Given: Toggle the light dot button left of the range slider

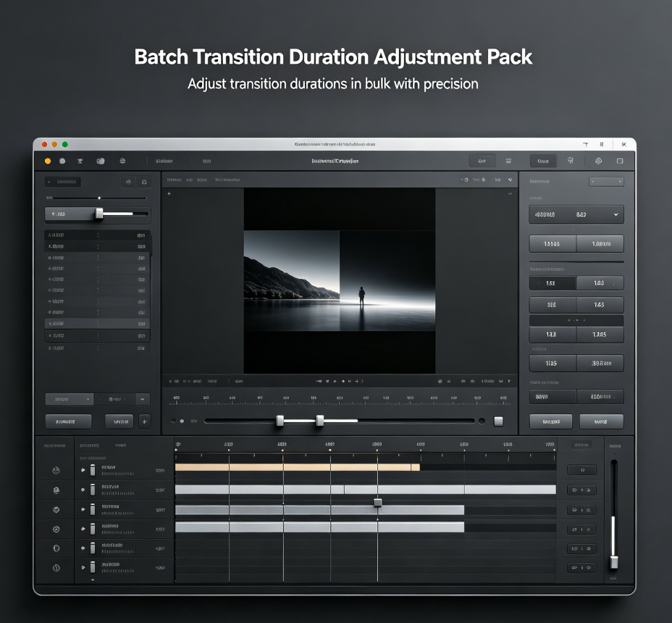Looking at the screenshot, I should pos(182,421).
